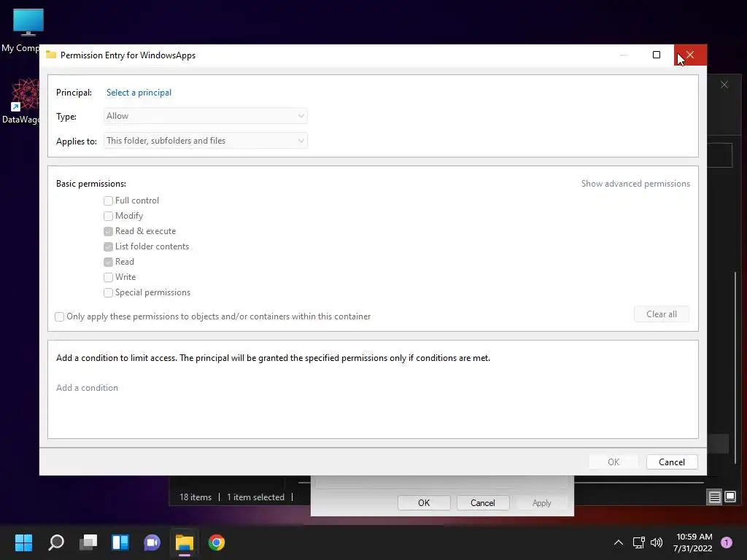Open the notification badge in the taskbar
The height and width of the screenshot is (560, 747).
point(727,542)
